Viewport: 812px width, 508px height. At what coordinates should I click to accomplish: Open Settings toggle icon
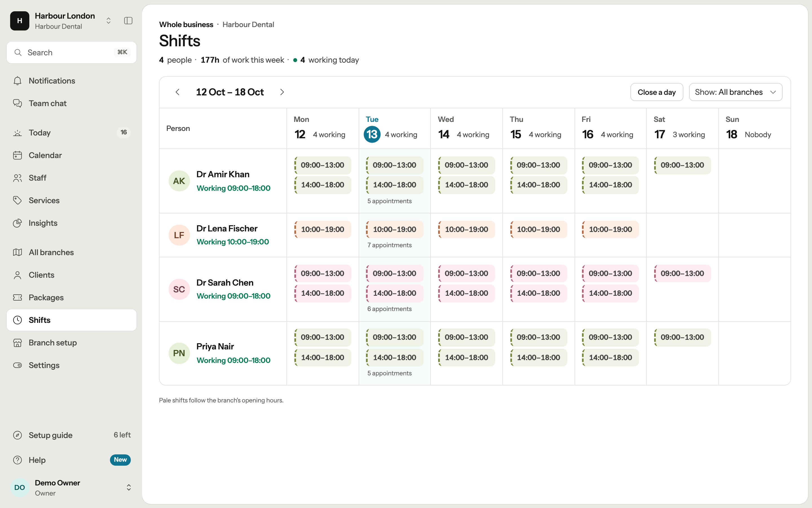tap(17, 365)
